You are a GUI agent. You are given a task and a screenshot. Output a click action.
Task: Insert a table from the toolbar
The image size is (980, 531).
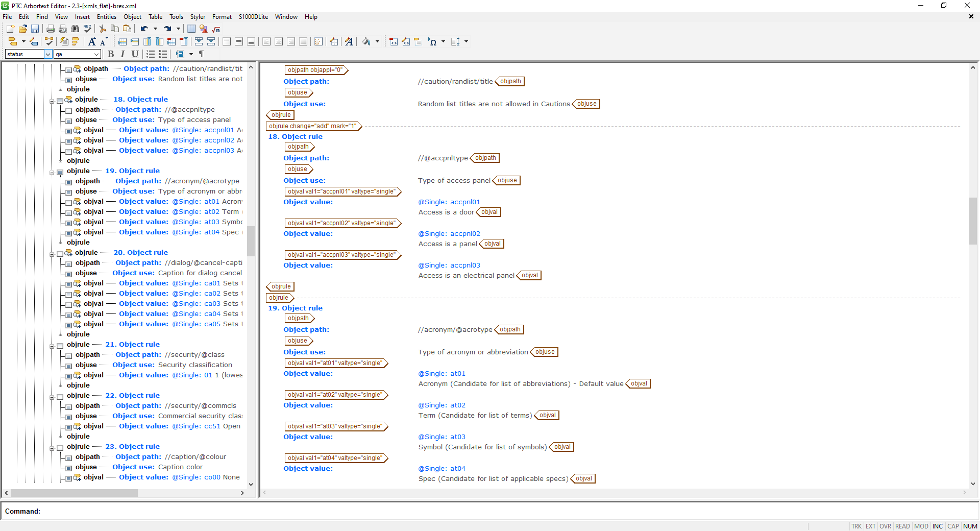tap(191, 29)
